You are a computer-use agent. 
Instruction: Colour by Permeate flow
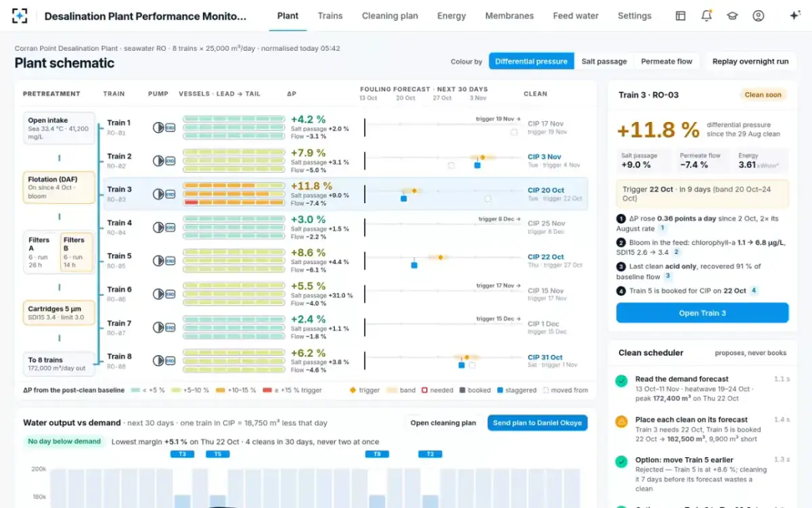(667, 61)
